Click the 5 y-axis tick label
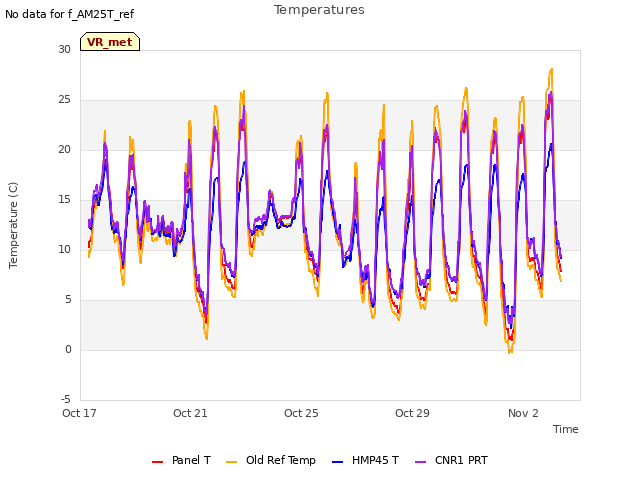The width and height of the screenshot is (640, 480). tap(68, 300)
